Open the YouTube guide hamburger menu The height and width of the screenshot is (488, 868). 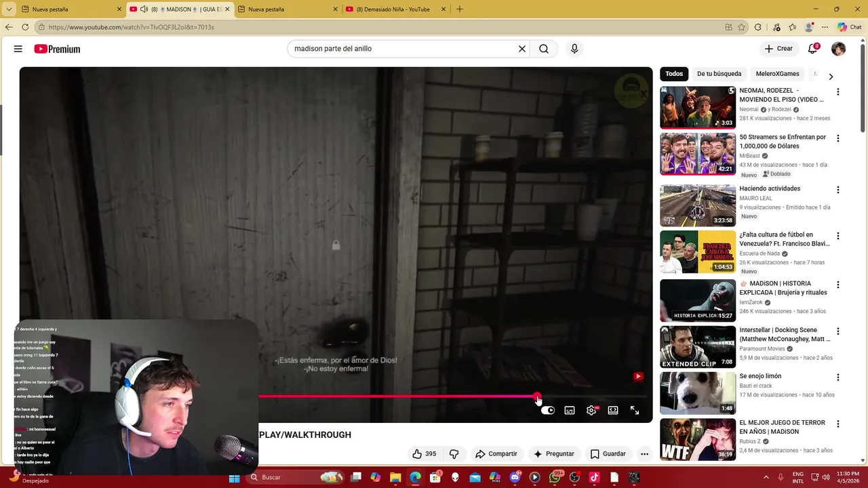(18, 49)
